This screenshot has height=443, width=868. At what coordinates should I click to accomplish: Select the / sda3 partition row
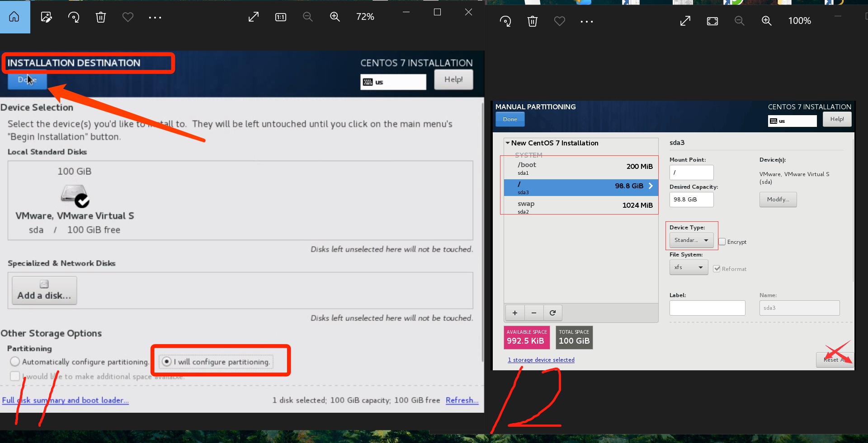pyautogui.click(x=581, y=187)
